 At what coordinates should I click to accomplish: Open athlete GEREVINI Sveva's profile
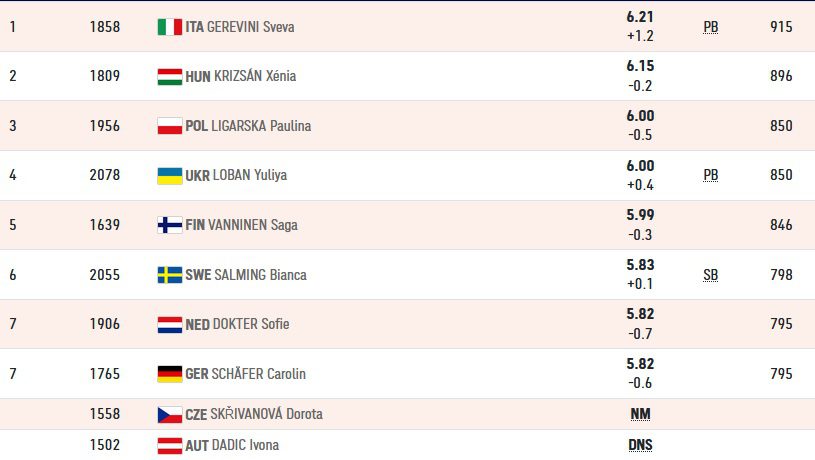coord(251,27)
